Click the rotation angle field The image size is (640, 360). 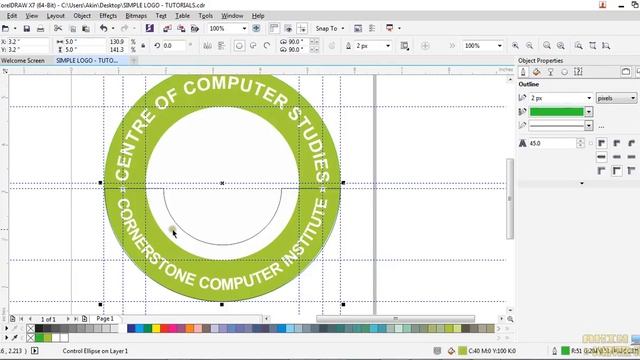174,46
